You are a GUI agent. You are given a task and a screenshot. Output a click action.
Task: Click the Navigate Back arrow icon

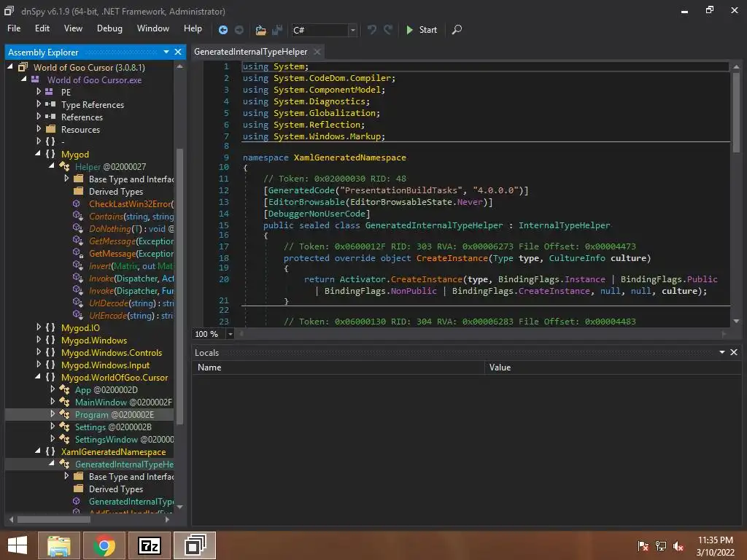pyautogui.click(x=223, y=30)
